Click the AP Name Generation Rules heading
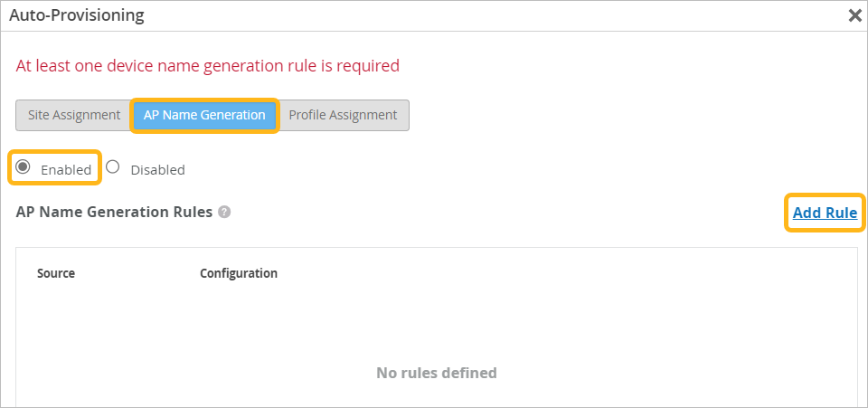 coord(114,213)
